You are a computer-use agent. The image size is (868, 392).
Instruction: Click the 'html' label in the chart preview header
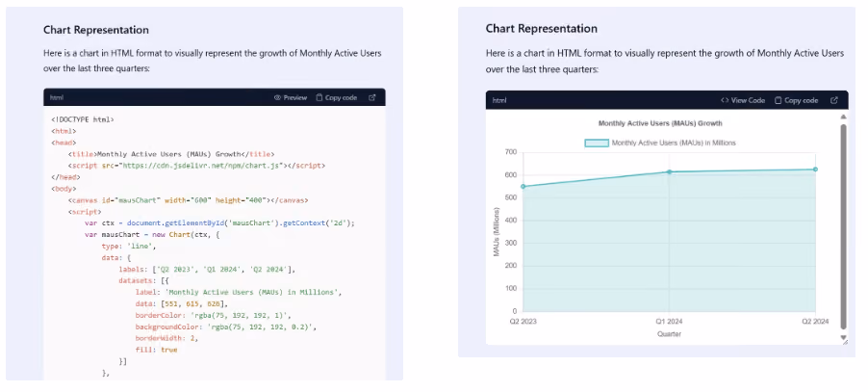(x=499, y=100)
